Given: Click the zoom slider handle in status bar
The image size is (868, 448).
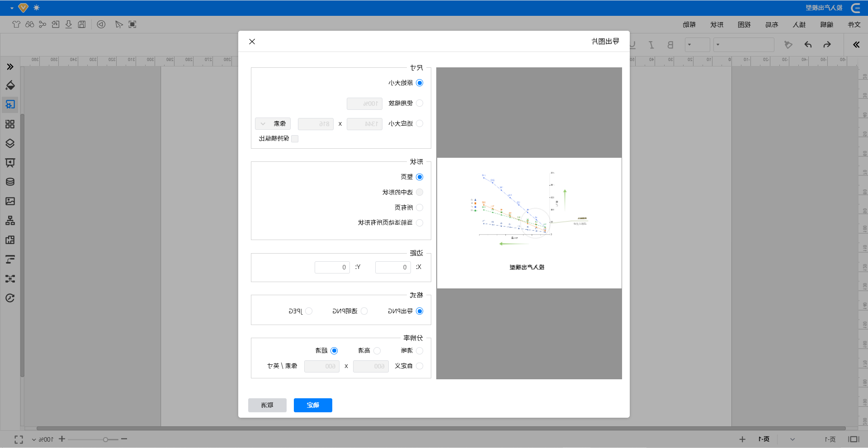Looking at the screenshot, I should 105,439.
